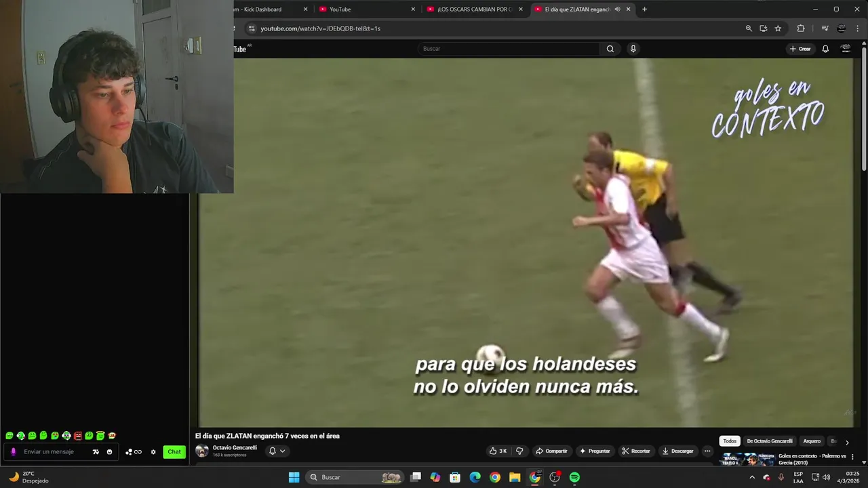Open YouTube notifications bell in header
This screenshot has width=868, height=488.
[825, 49]
